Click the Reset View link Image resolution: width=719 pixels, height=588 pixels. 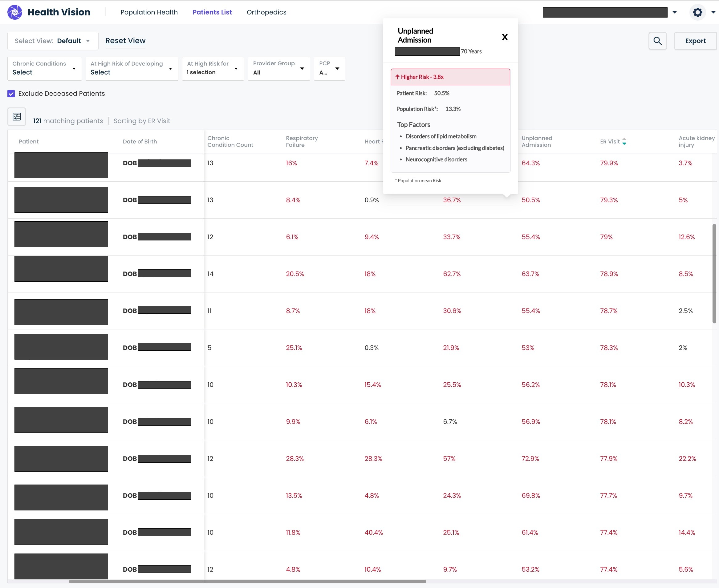[x=125, y=41]
